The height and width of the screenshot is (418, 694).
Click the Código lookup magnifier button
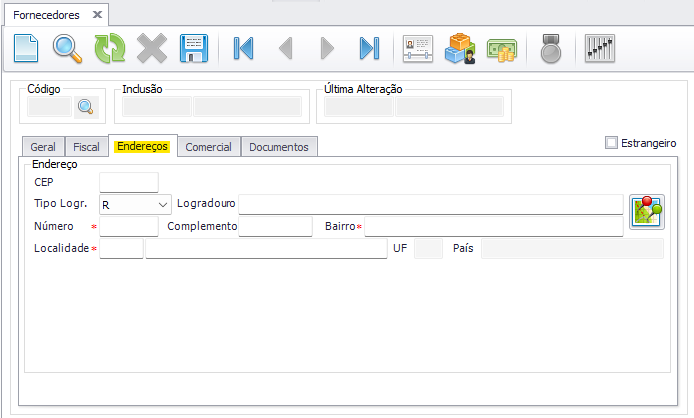(86, 107)
